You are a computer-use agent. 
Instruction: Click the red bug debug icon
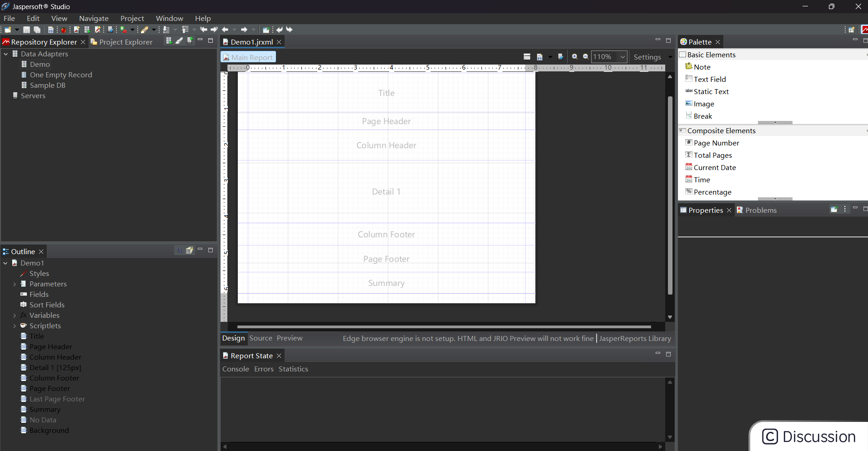coord(64,30)
